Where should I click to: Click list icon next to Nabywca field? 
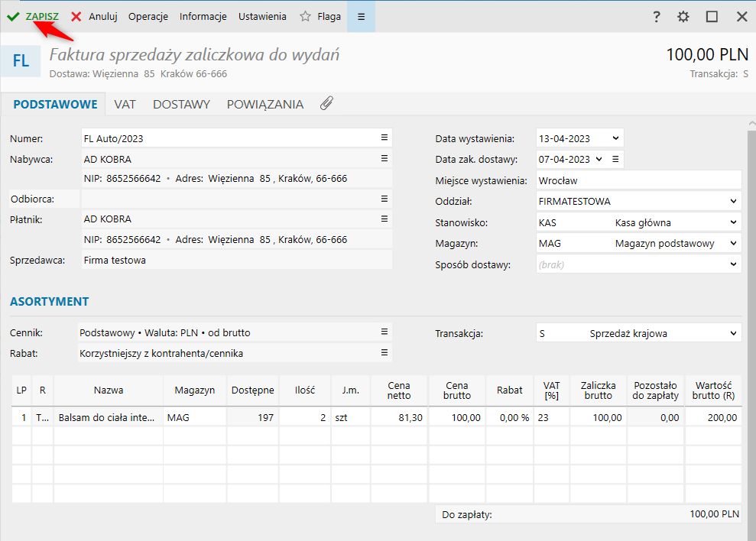tap(384, 159)
